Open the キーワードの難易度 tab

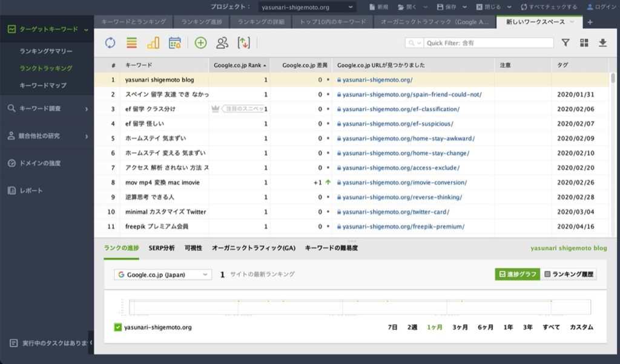point(331,248)
